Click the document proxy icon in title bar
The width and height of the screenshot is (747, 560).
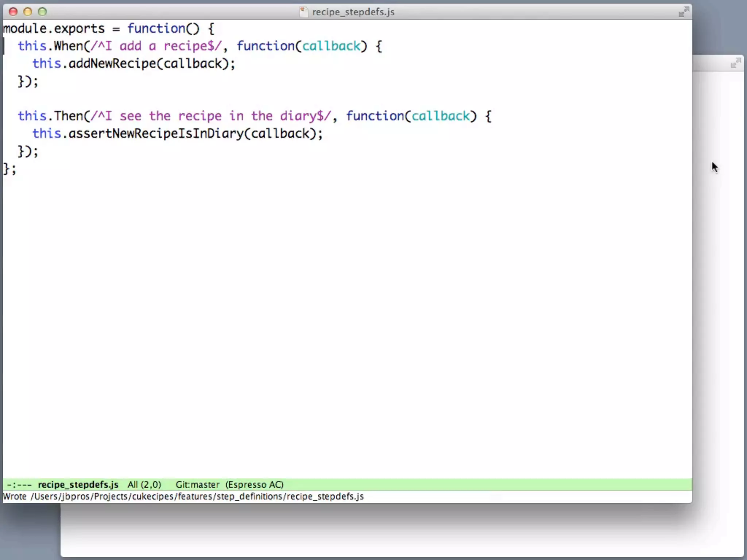303,12
